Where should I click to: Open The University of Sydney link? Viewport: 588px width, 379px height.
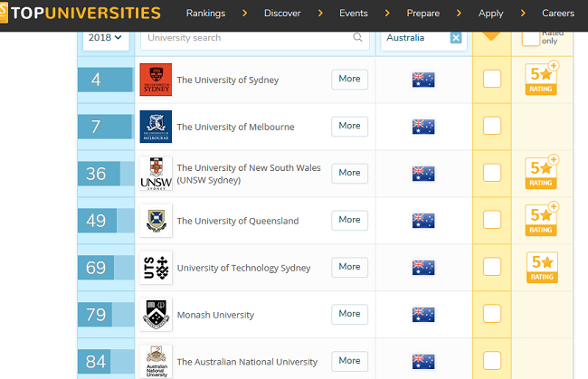click(228, 81)
